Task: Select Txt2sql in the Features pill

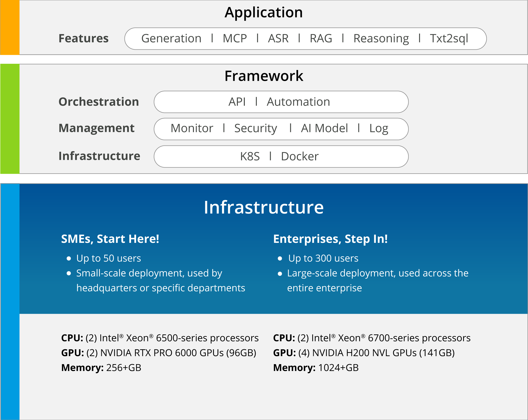Action: pos(449,39)
